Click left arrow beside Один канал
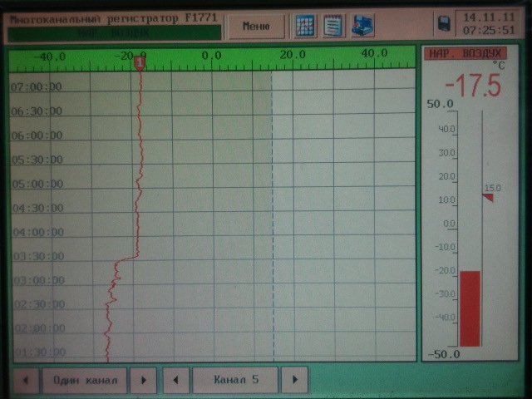 [x=27, y=380]
